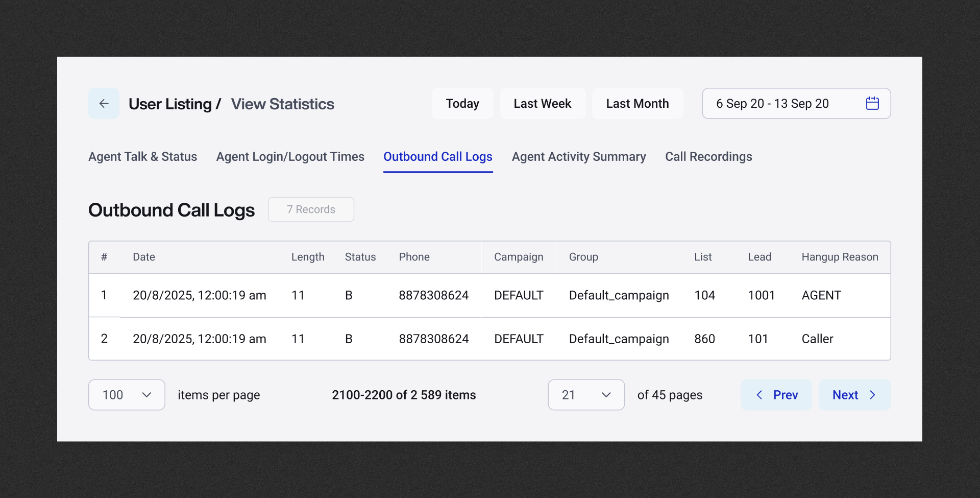Open the page number dropdown showing 21

tap(585, 394)
